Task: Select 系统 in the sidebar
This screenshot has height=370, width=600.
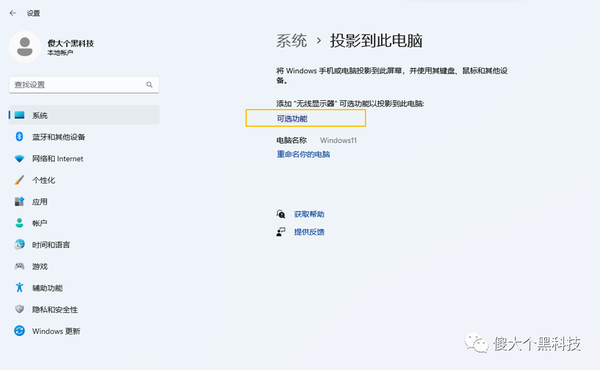Action: pos(84,115)
